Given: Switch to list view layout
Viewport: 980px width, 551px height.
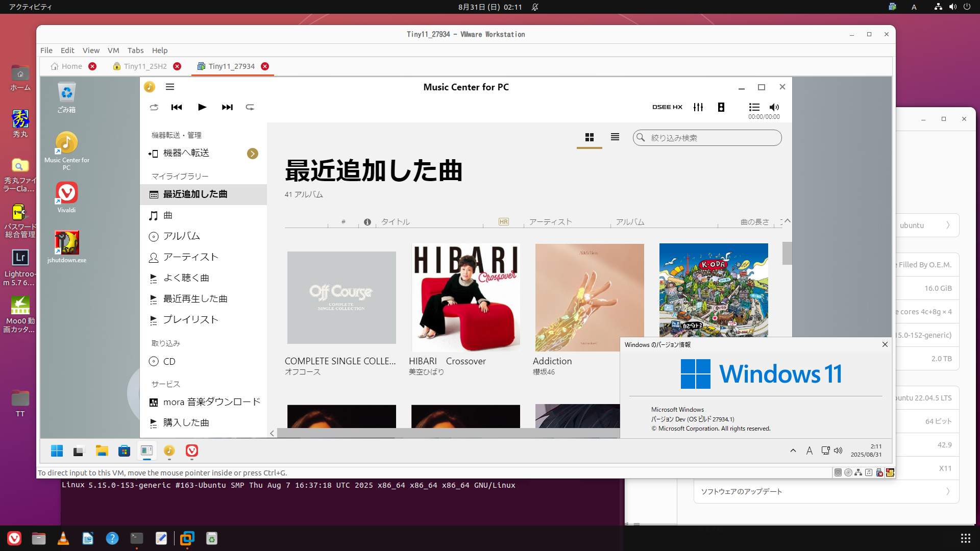Looking at the screenshot, I should pyautogui.click(x=615, y=137).
